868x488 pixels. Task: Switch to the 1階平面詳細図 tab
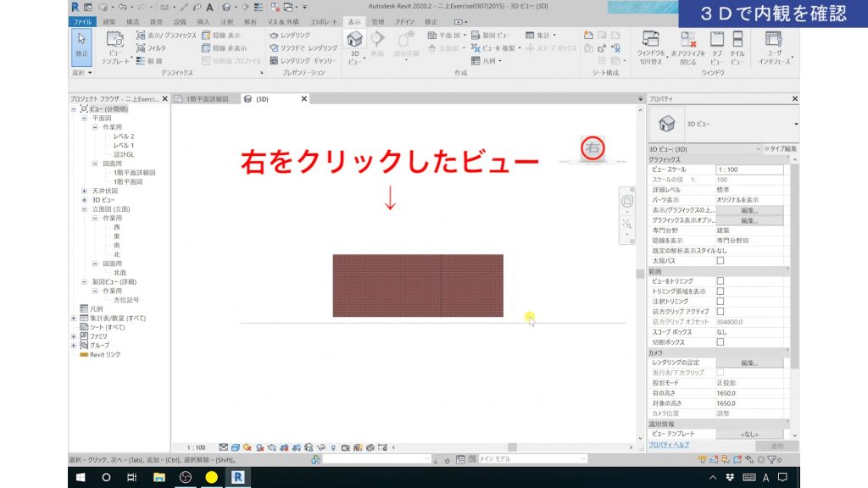(206, 98)
